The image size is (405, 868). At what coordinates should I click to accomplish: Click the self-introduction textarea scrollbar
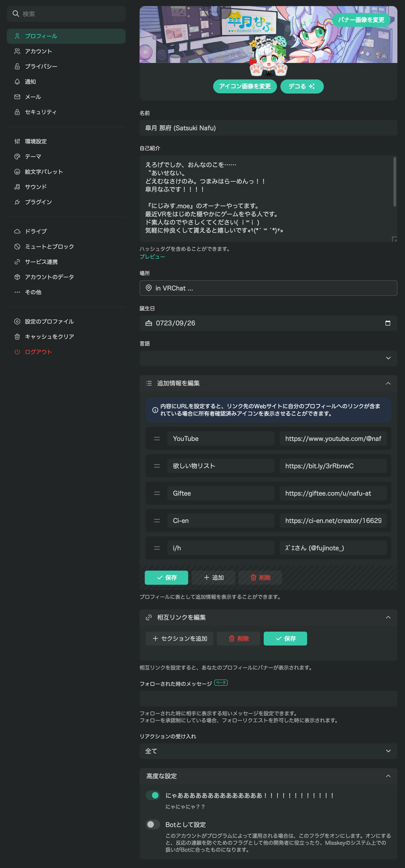(395, 182)
